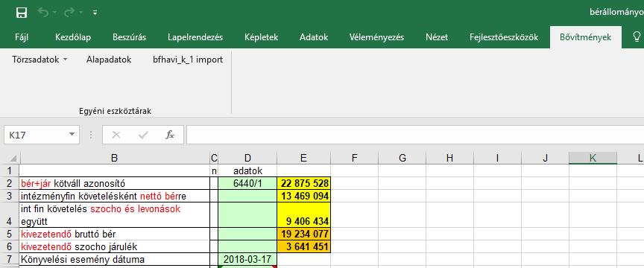Click 'intézményfin követelésként nettó bérre' cell

(x=115, y=197)
